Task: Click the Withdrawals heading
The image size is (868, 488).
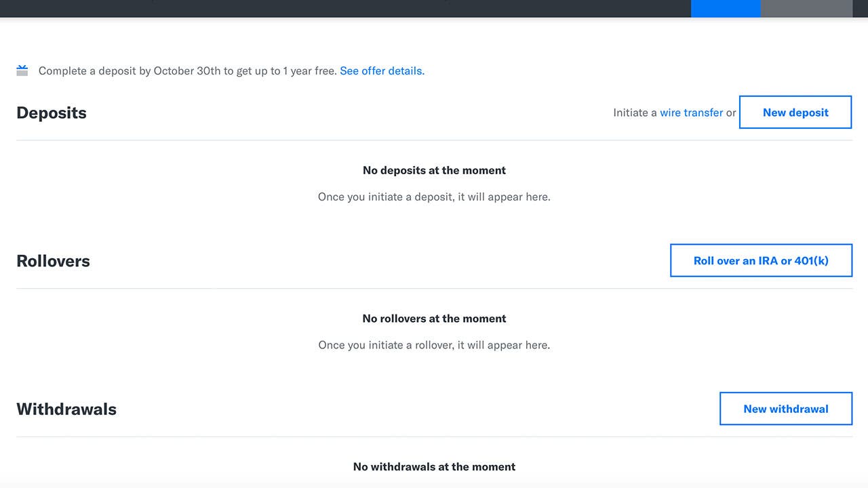Action: 66,409
